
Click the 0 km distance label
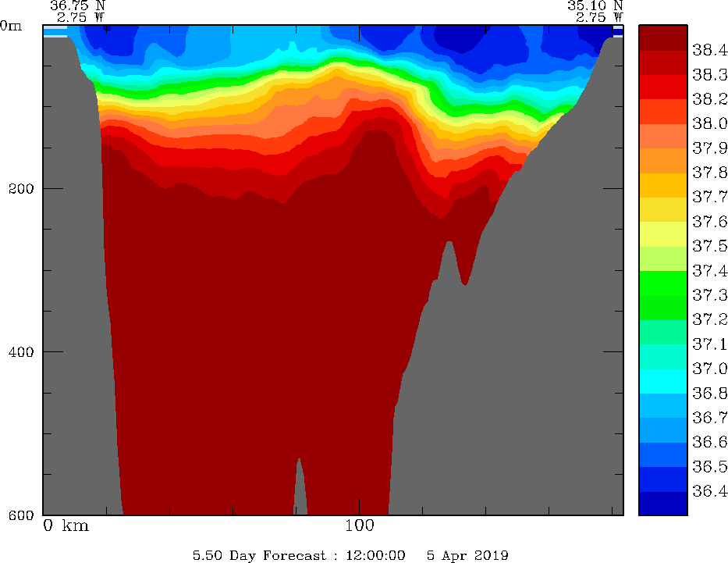[x=66, y=526]
